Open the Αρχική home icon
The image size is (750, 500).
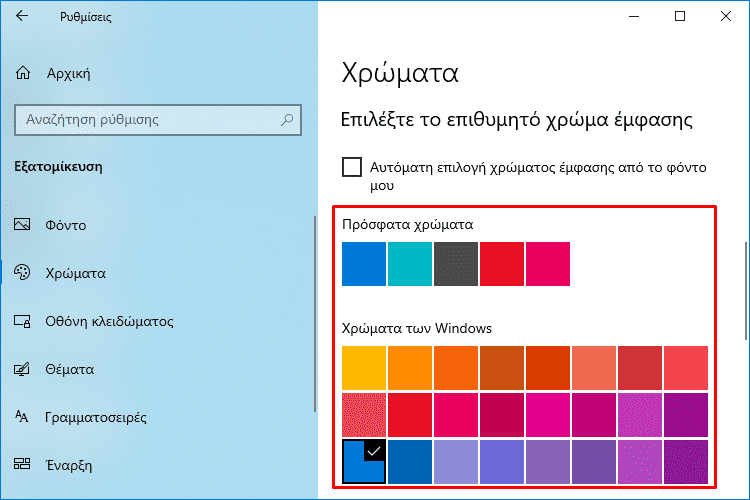(x=23, y=73)
